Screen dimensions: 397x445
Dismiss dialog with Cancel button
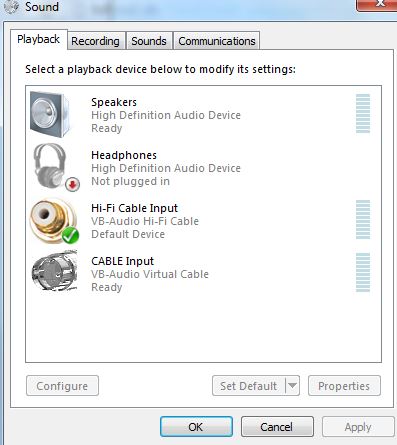click(277, 427)
